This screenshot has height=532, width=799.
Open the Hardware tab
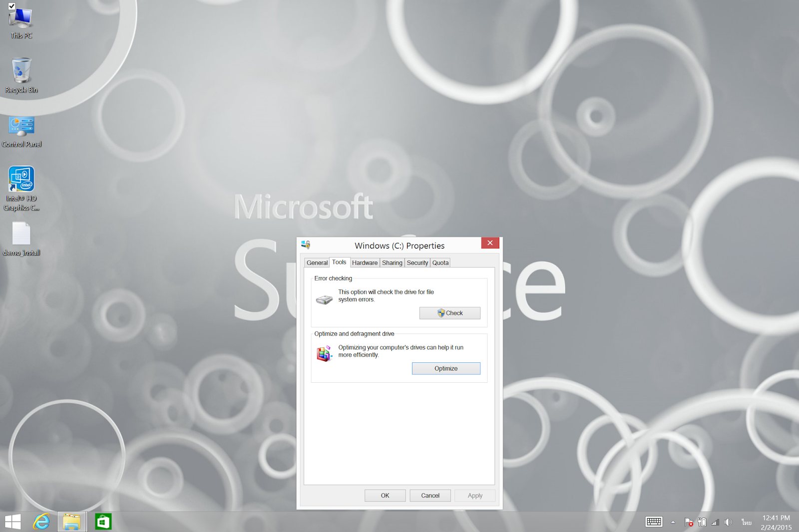pyautogui.click(x=365, y=263)
